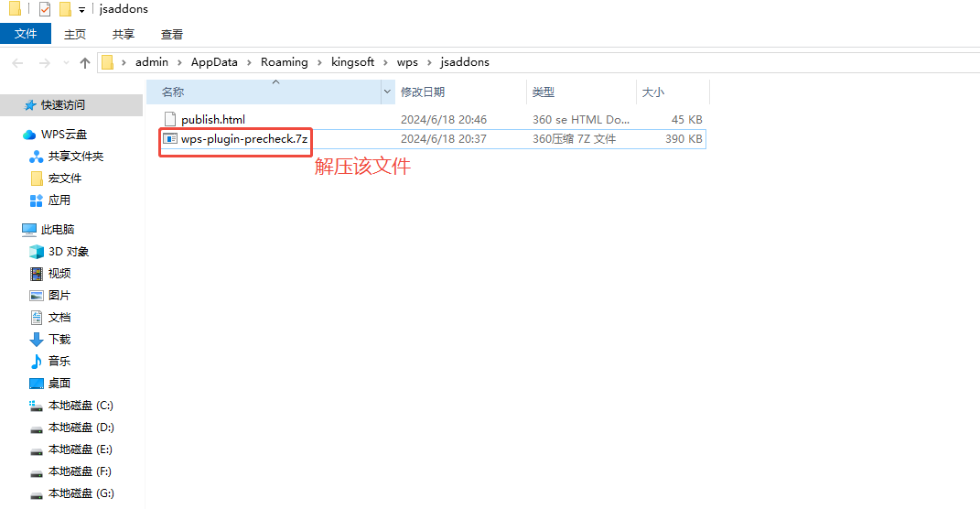Click the 390 KB size cell
This screenshot has width=980, height=509.
pyautogui.click(x=684, y=139)
